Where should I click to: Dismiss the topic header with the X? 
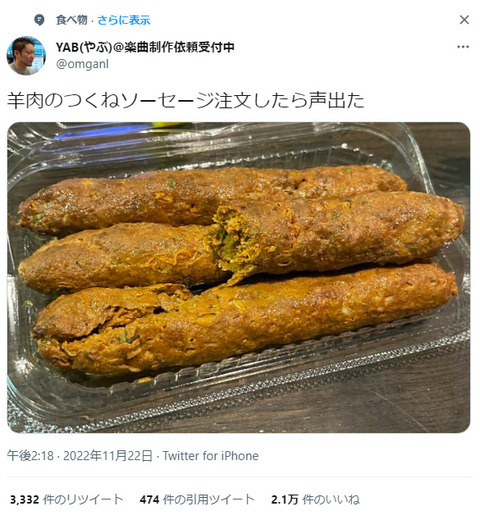pos(464,20)
